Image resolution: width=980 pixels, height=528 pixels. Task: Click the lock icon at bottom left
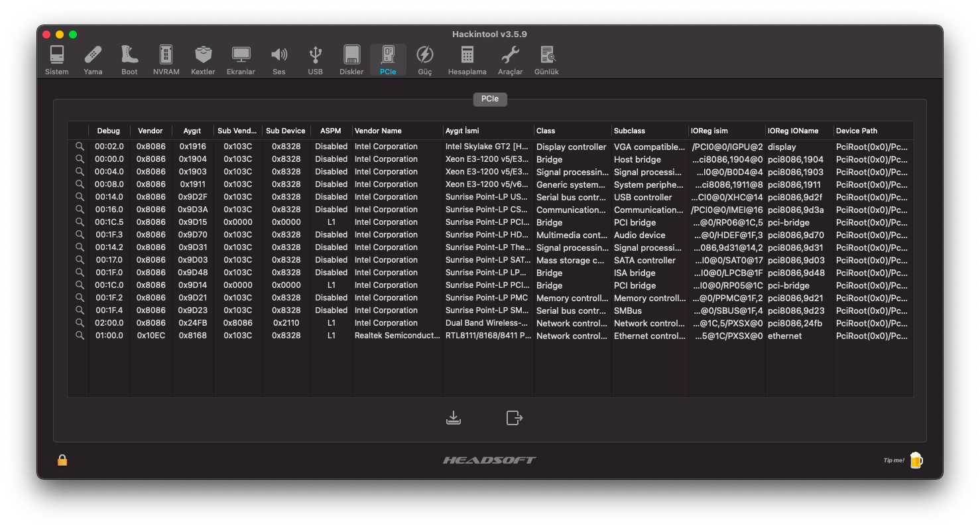click(62, 460)
